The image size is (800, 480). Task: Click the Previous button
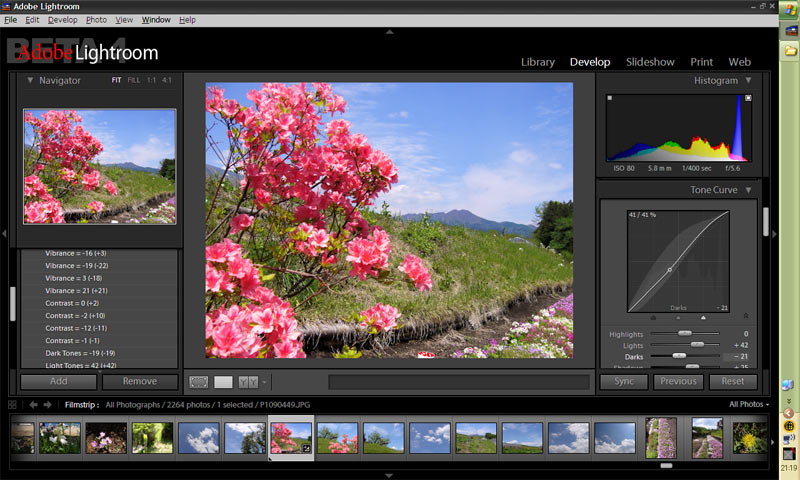tap(678, 381)
